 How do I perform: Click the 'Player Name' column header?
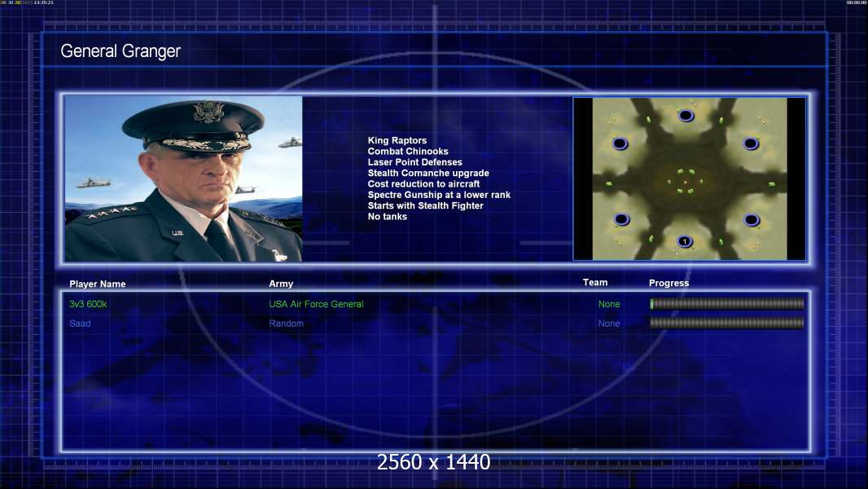coord(98,284)
